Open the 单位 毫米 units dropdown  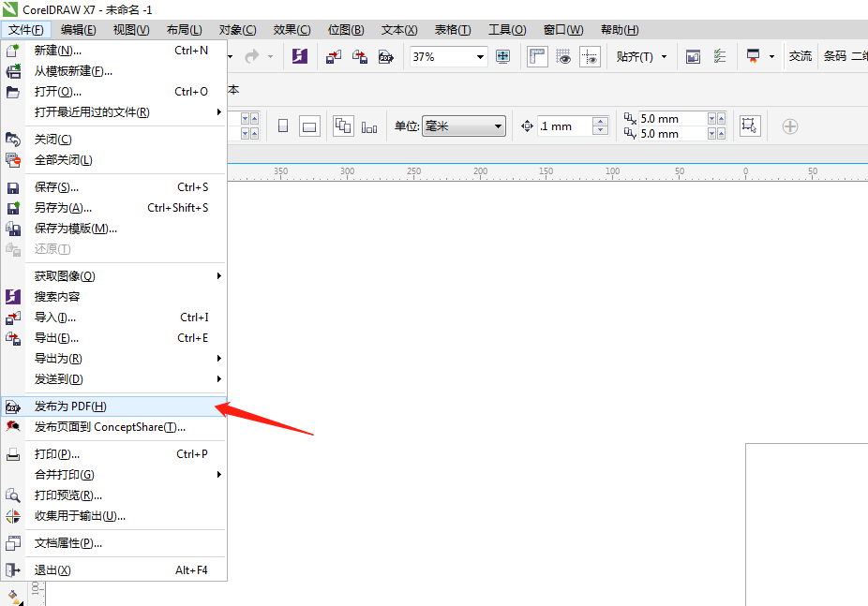pos(464,126)
